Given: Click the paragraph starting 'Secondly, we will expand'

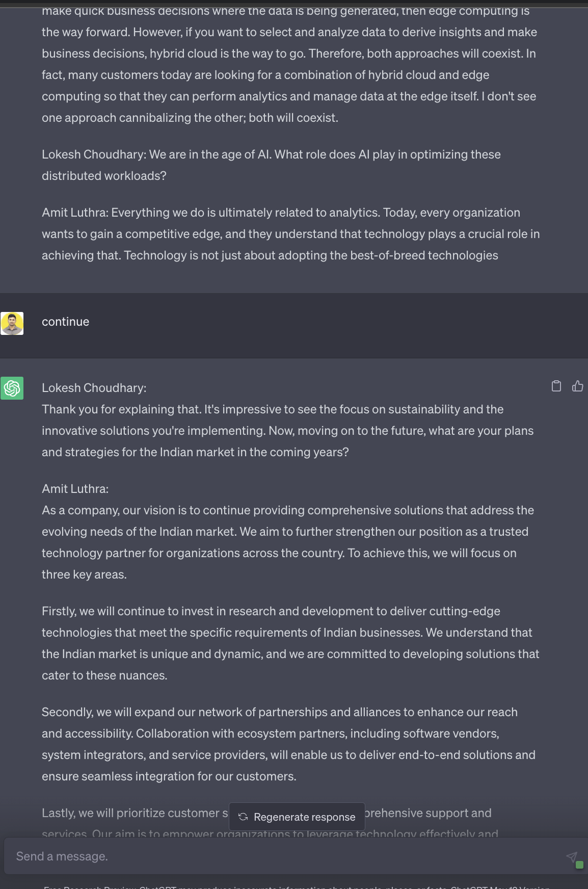Looking at the screenshot, I should click(x=288, y=744).
